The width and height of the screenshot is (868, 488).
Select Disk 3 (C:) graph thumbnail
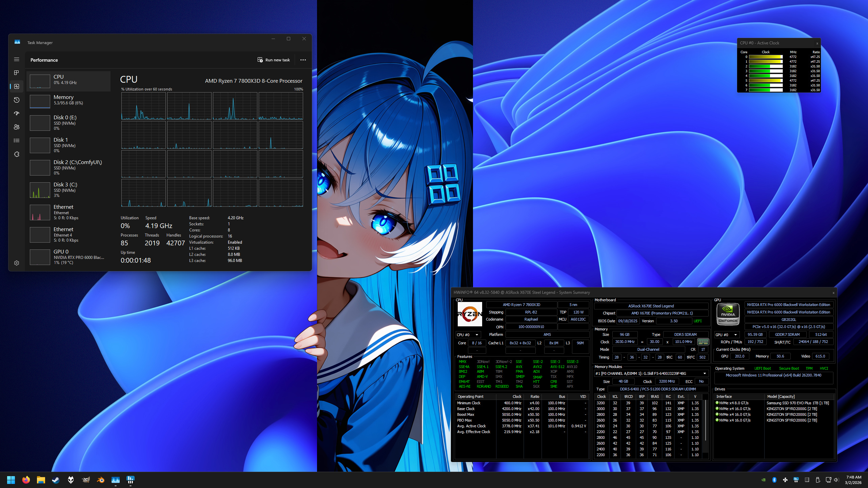click(40, 190)
